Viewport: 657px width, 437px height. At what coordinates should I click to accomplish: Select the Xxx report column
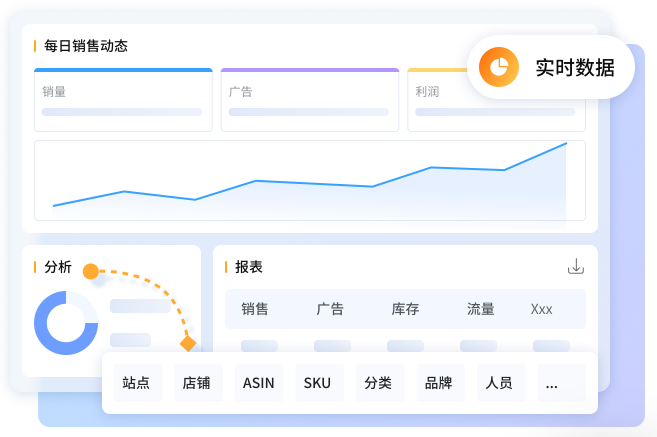[x=541, y=309]
